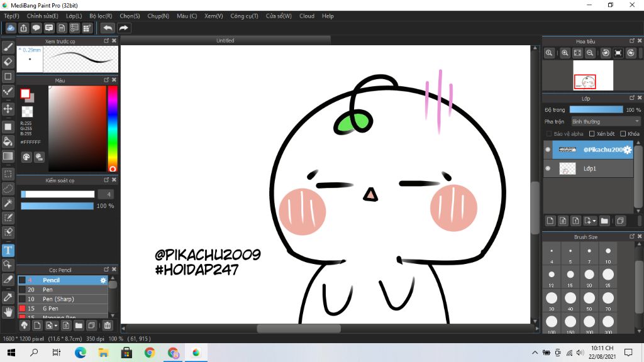
Task: Select the Brush tool in left toolbar
Action: (8, 47)
